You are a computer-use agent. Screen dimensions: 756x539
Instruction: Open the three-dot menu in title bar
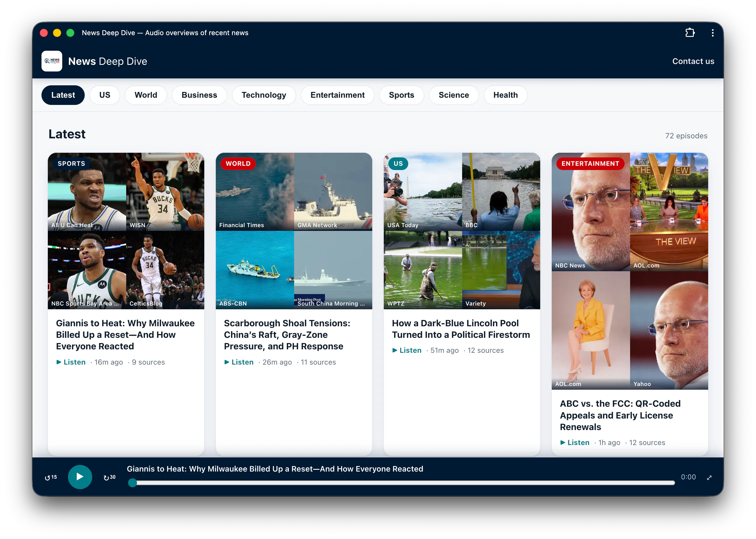tap(712, 33)
